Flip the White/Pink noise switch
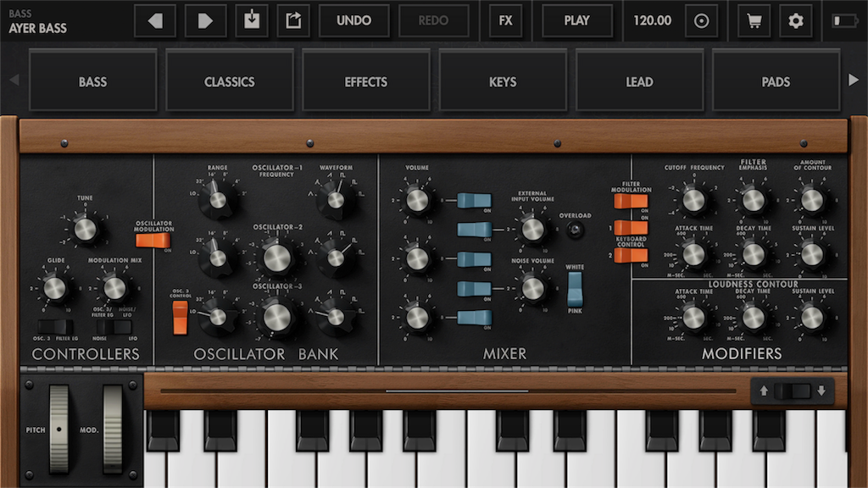The image size is (868, 488). tap(576, 290)
